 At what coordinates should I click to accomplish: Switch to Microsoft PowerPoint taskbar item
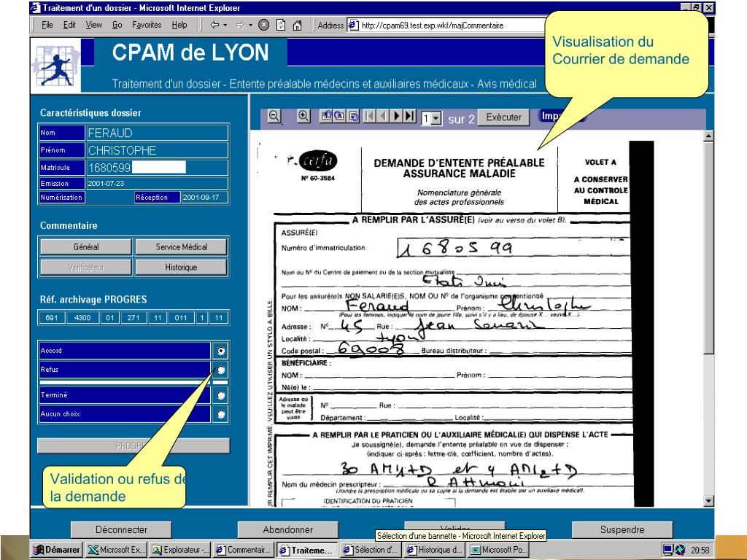click(499, 550)
